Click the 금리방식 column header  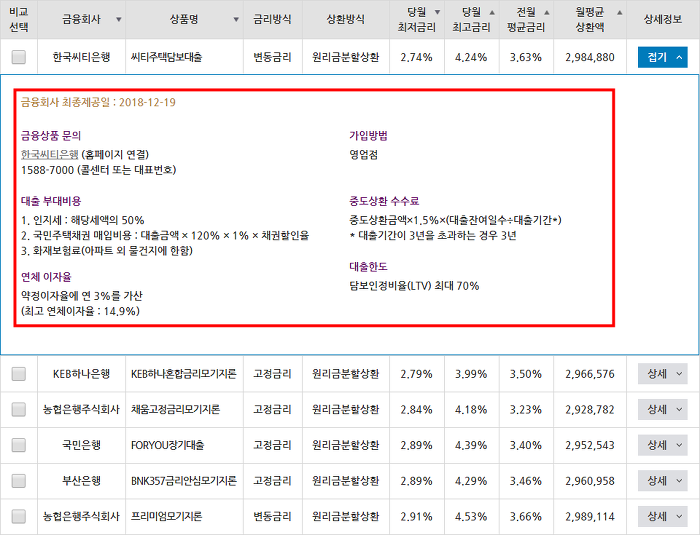click(x=272, y=19)
